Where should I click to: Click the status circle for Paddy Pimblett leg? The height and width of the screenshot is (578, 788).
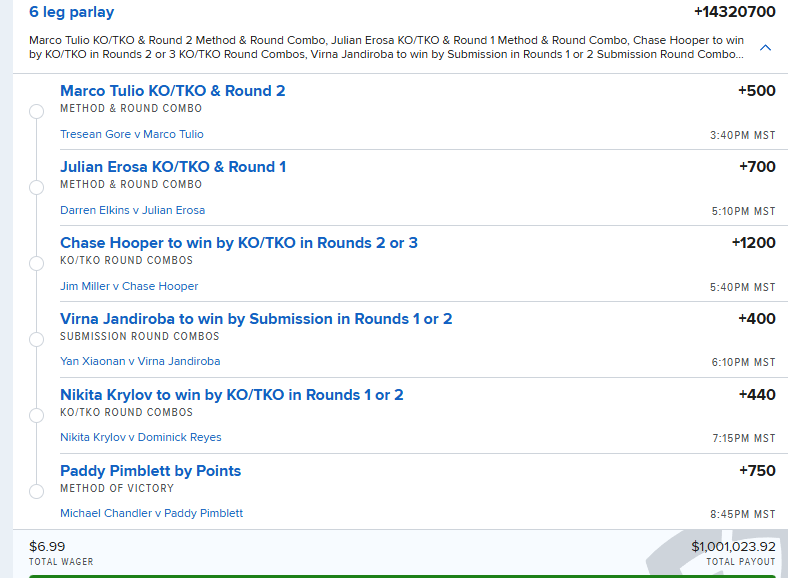[x=36, y=491]
